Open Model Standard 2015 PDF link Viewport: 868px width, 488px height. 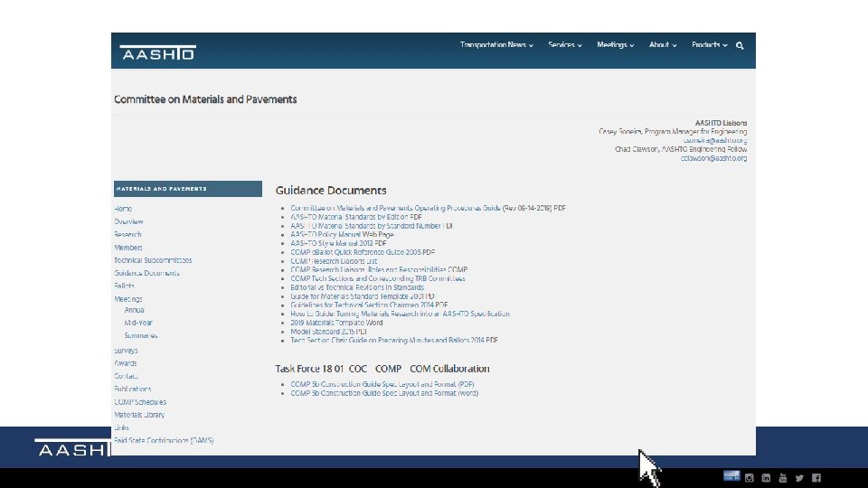pos(329,332)
